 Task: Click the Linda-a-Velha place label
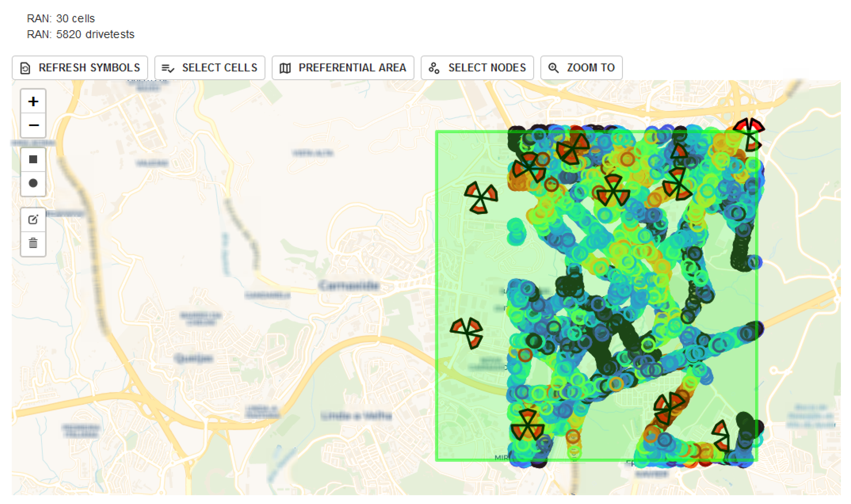pyautogui.click(x=356, y=416)
